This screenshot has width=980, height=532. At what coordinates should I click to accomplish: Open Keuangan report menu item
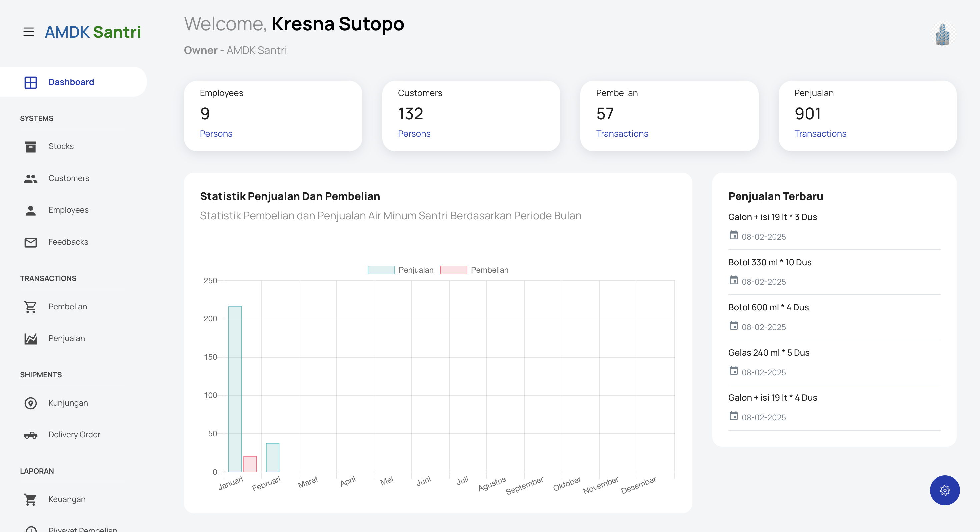pyautogui.click(x=67, y=499)
